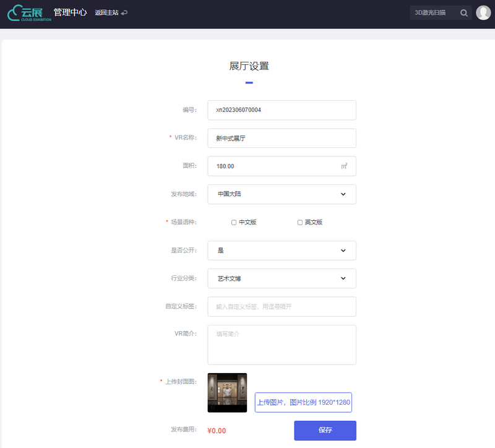
Task: Check the 中文版 language checkbox
Action: click(234, 222)
